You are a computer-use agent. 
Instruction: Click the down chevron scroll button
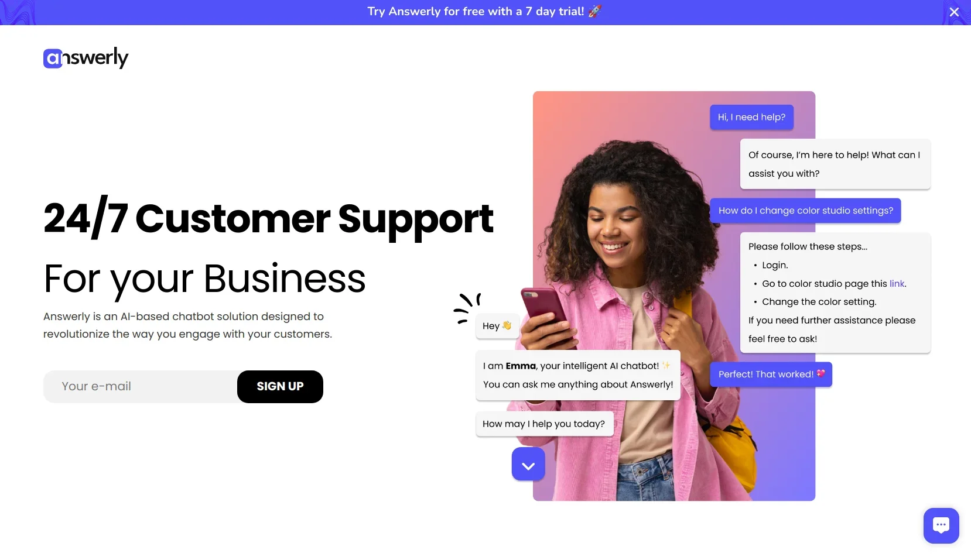[x=528, y=464]
